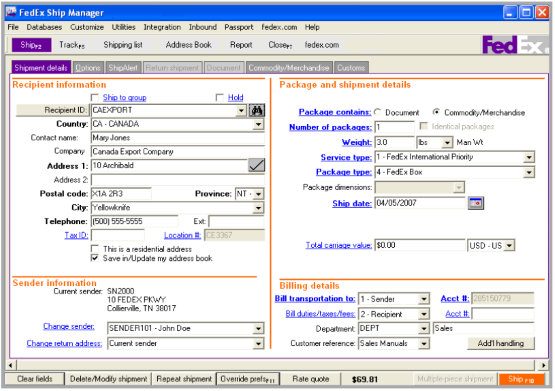Open Address Book from the toolbar
This screenshot has height=391, width=555.
[189, 45]
